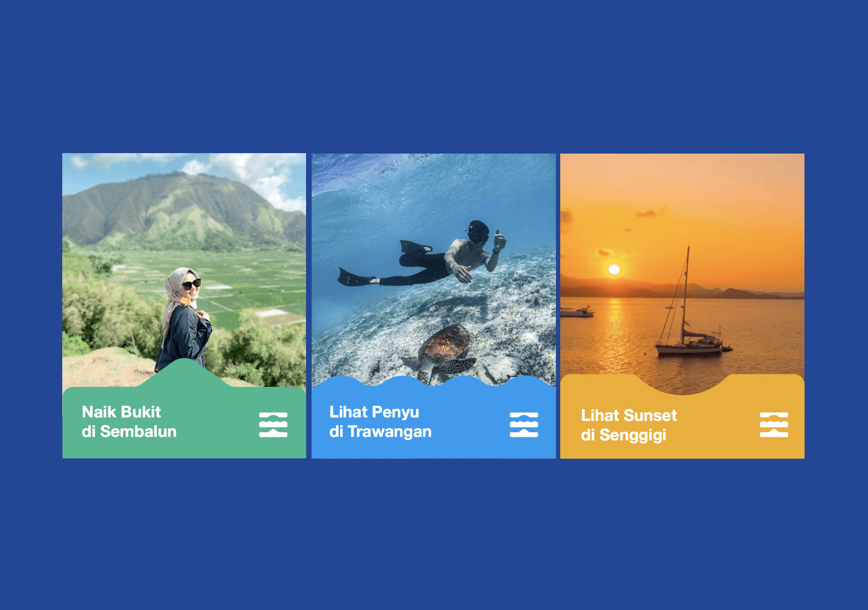Click the wave logo icon on blue card
Image resolution: width=868 pixels, height=610 pixels.
point(524,425)
